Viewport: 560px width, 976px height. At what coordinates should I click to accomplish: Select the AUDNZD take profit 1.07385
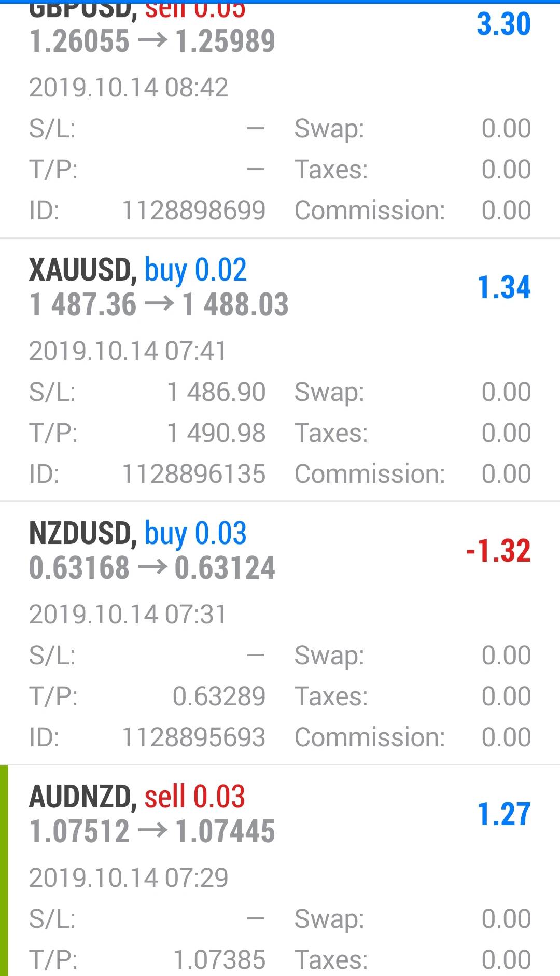pyautogui.click(x=219, y=960)
